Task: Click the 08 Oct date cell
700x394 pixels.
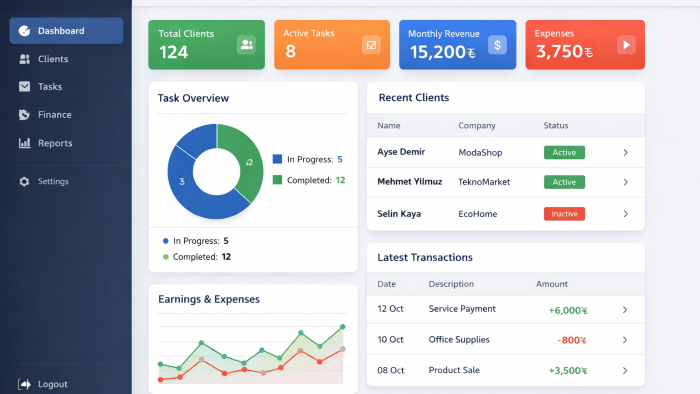Action: tap(390, 370)
